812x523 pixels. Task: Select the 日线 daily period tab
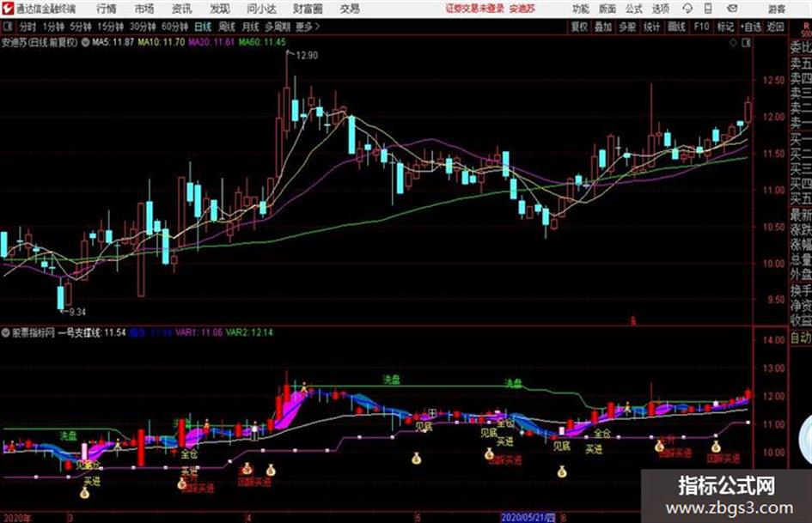[x=203, y=27]
